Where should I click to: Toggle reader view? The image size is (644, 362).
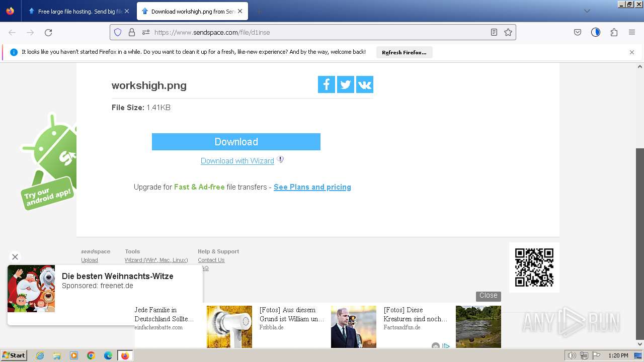[x=494, y=32]
